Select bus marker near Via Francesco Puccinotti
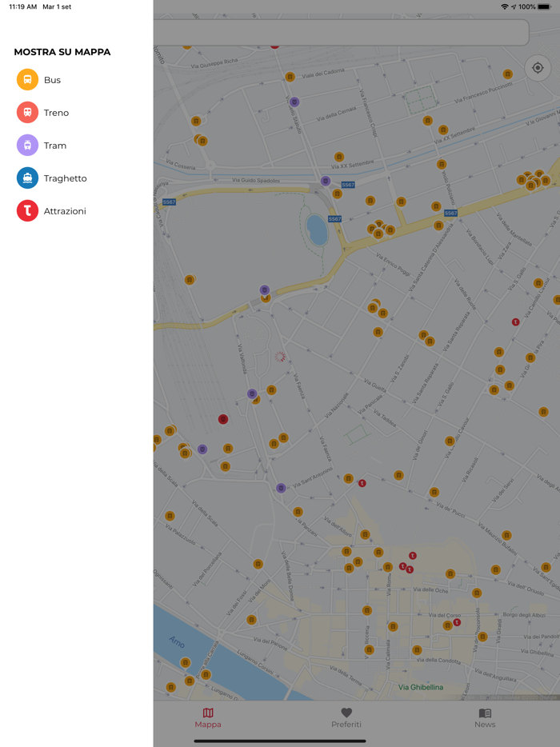 507,74
